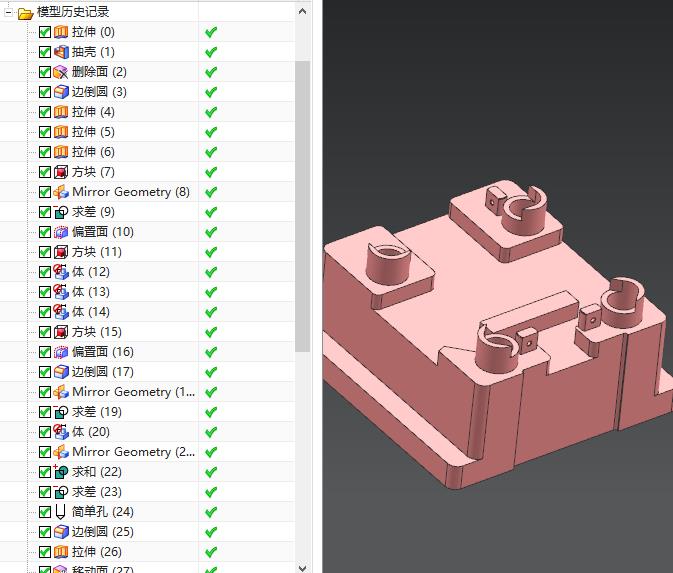Viewport: 673px width, 573px height.
Task: Click the Shell icon of 抽壳 (1)
Action: coord(61,52)
